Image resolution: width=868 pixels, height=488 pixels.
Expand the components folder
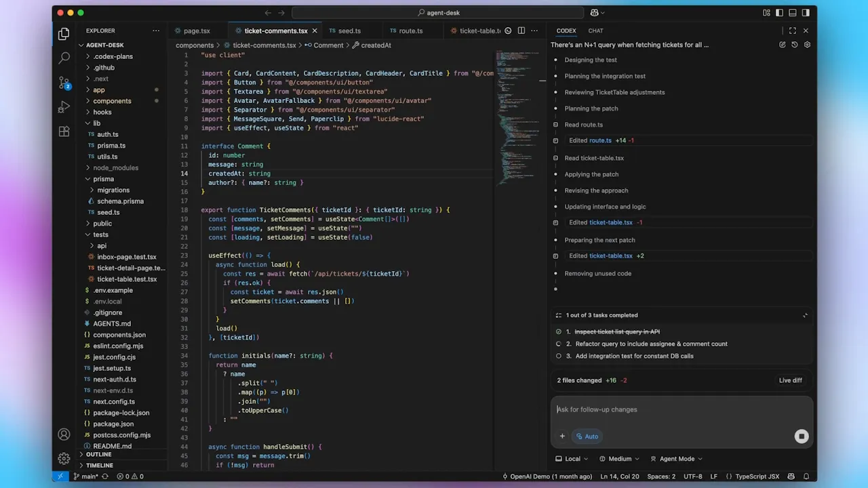pyautogui.click(x=112, y=101)
